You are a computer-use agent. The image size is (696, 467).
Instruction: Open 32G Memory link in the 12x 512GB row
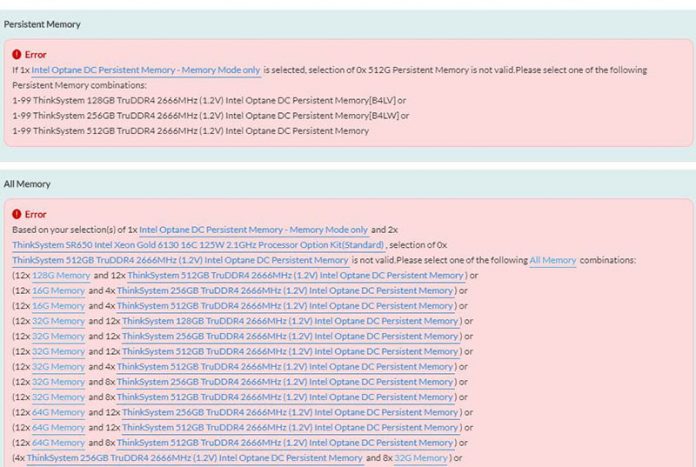pyautogui.click(x=58, y=352)
